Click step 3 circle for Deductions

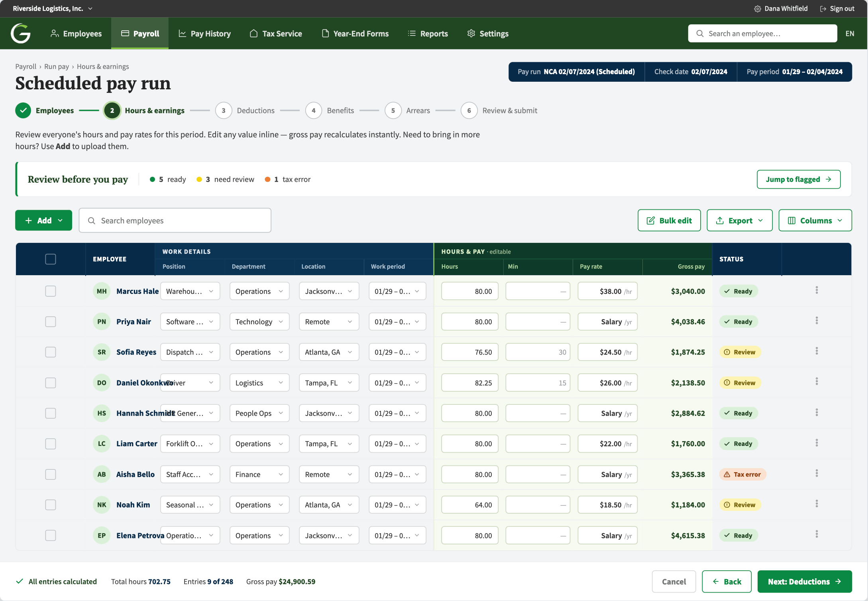pyautogui.click(x=224, y=110)
